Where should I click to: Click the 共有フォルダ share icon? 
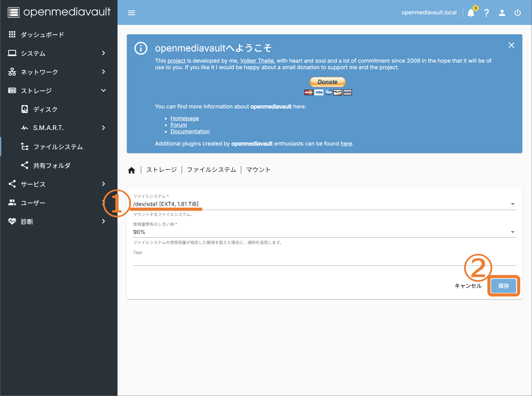pyautogui.click(x=25, y=165)
